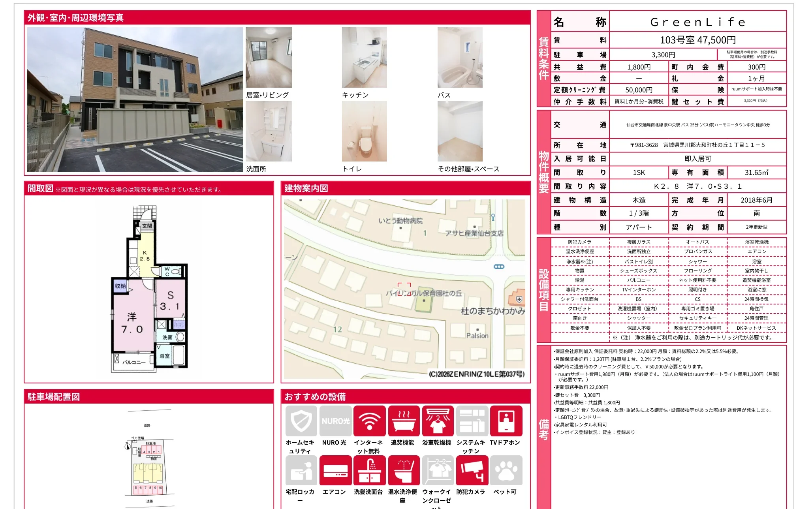Click the LGBTQフレンドリー remark line
The image size is (812, 509).
pyautogui.click(x=578, y=417)
